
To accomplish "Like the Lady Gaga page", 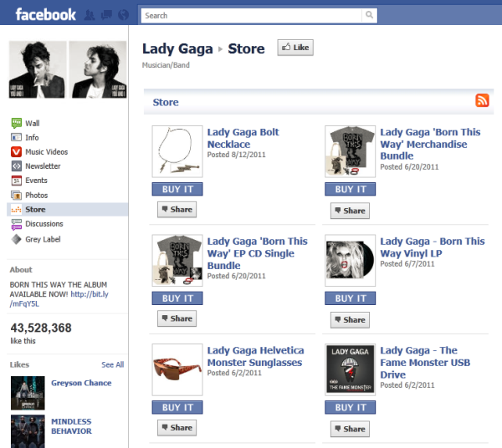I will pyautogui.click(x=295, y=48).
